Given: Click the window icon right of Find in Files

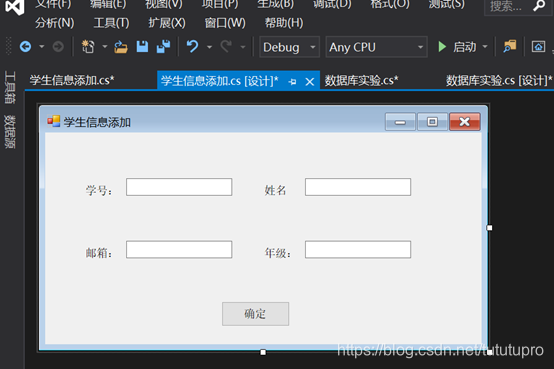Looking at the screenshot, I should tap(538, 47).
